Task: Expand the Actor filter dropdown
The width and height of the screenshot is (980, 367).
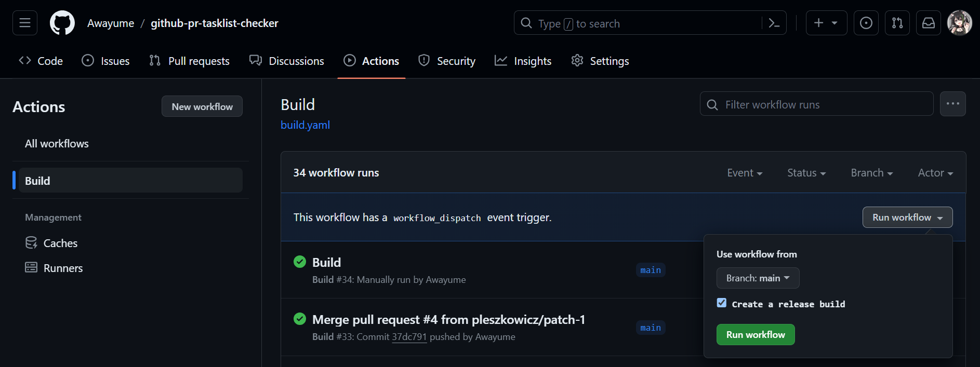Action: pos(935,173)
